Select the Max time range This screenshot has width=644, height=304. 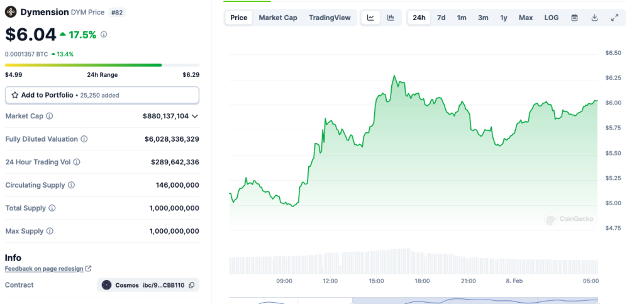[526, 18]
